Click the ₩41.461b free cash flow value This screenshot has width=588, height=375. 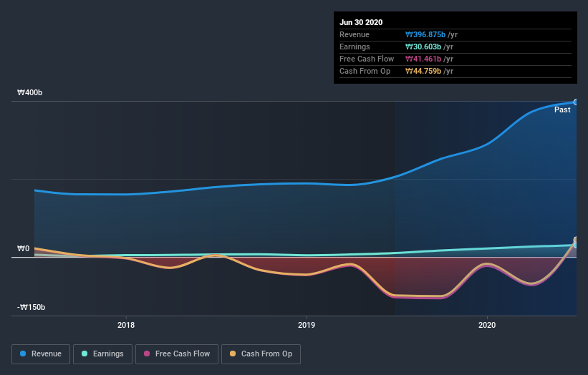click(x=423, y=59)
